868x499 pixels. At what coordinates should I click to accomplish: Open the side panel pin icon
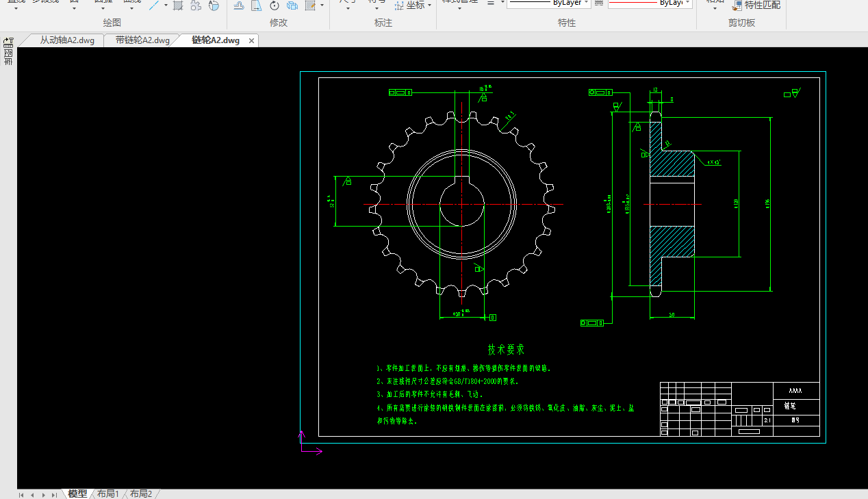(8, 42)
